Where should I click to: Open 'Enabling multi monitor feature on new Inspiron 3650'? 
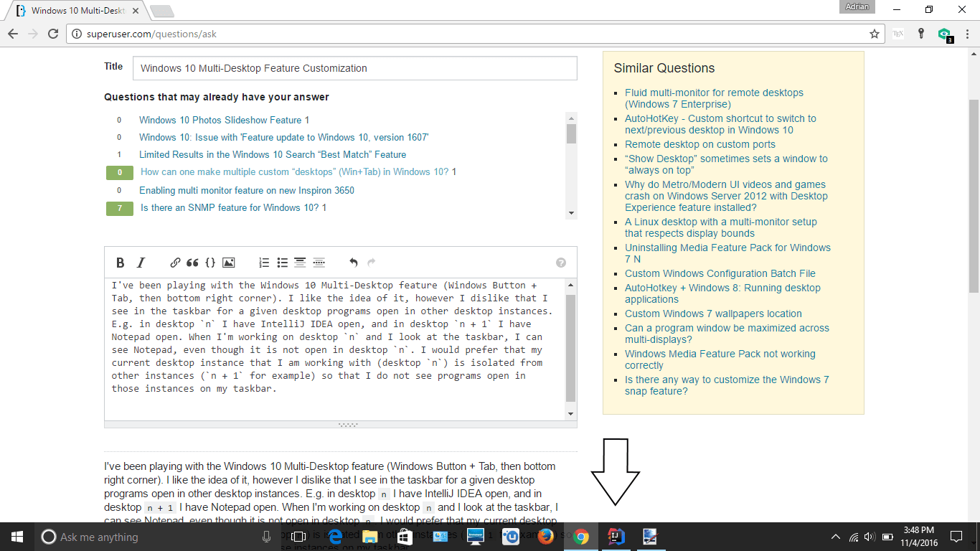coord(247,190)
